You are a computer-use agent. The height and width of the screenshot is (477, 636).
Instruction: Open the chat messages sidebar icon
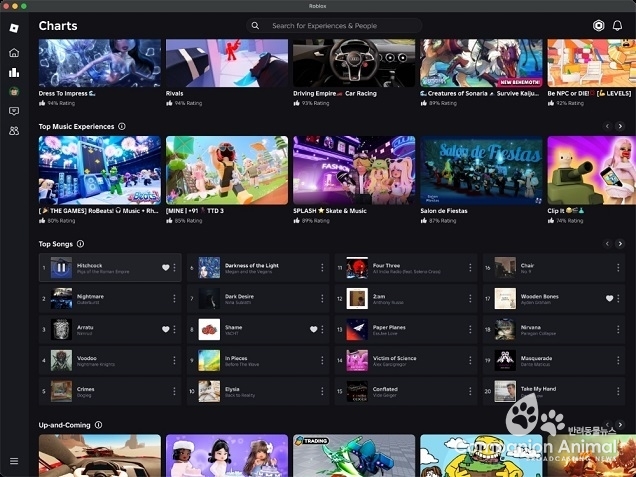pyautogui.click(x=14, y=111)
